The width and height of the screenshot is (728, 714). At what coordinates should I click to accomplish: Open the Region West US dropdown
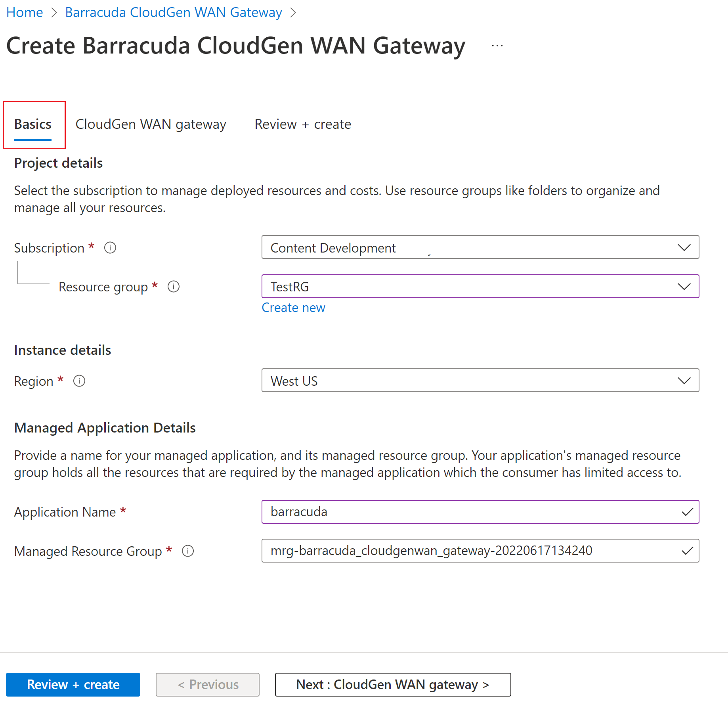[x=480, y=381]
